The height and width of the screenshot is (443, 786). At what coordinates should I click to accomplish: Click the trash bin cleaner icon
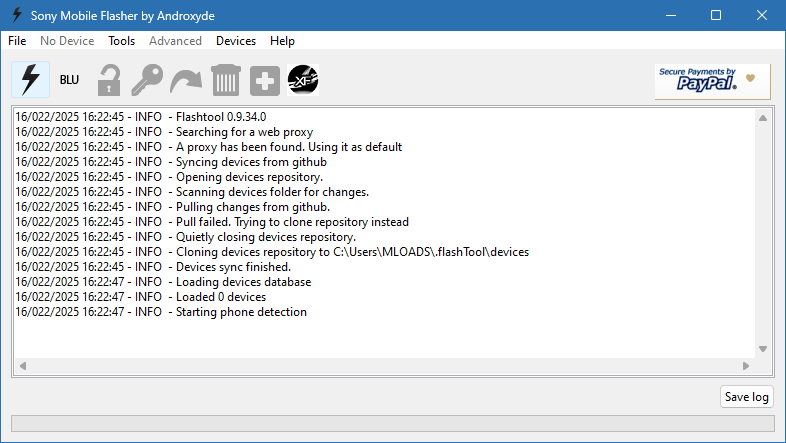pos(226,80)
